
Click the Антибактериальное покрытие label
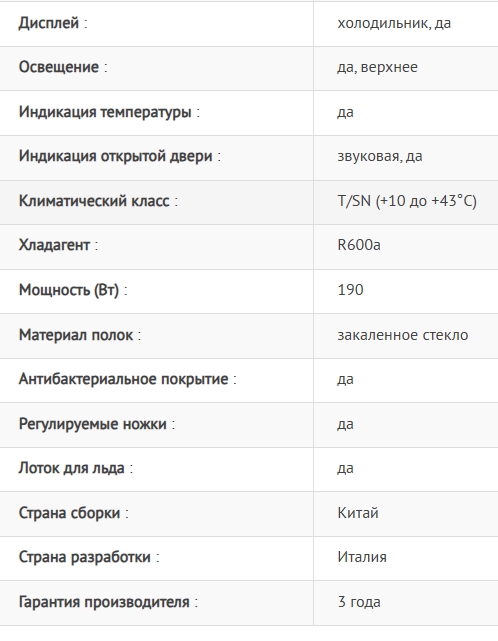128,379
